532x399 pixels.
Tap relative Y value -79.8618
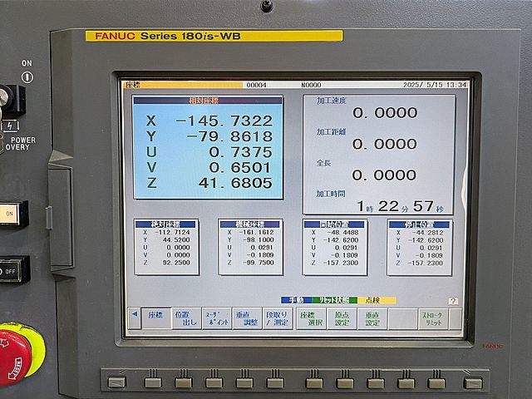point(230,136)
